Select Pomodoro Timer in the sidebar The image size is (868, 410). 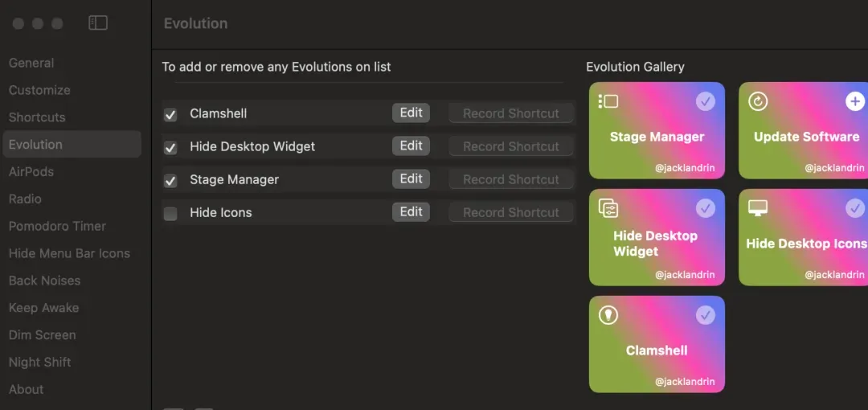(57, 226)
